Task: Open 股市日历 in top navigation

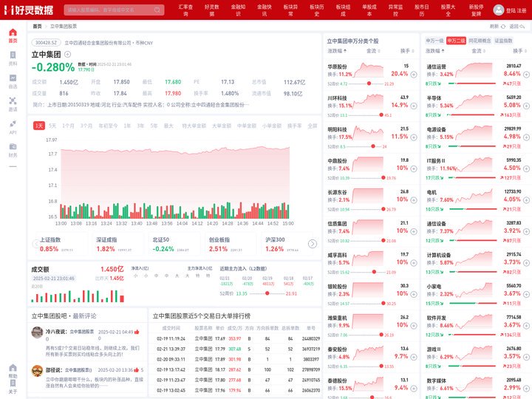Action: click(x=422, y=10)
